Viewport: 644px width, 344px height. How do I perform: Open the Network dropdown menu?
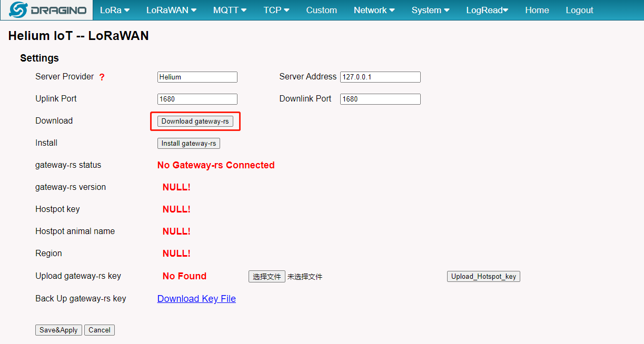374,10
